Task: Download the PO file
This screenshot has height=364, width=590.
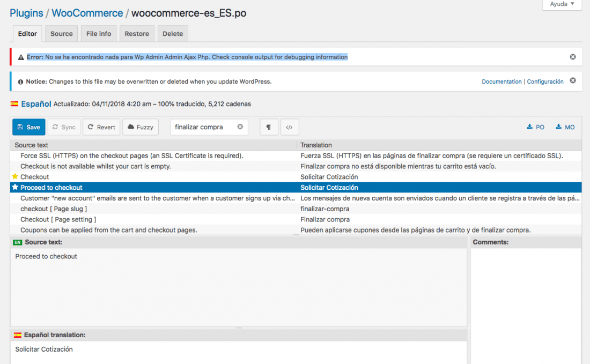Action: (535, 127)
